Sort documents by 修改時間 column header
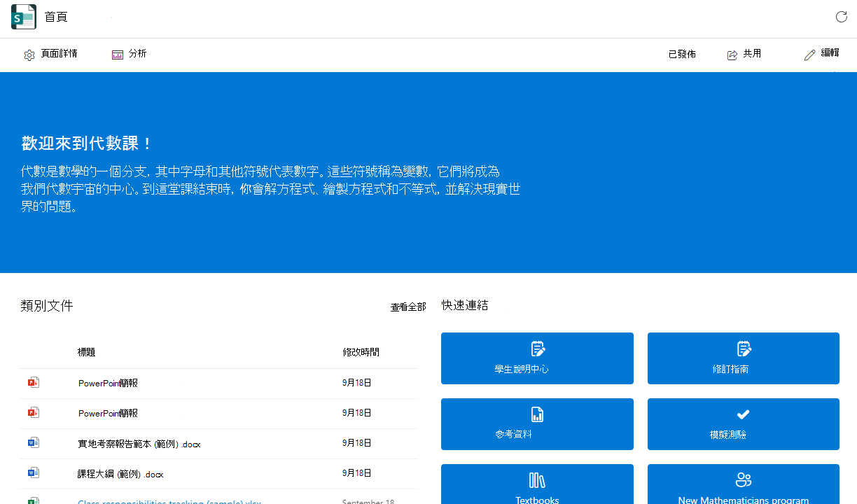857x504 pixels. tap(361, 353)
